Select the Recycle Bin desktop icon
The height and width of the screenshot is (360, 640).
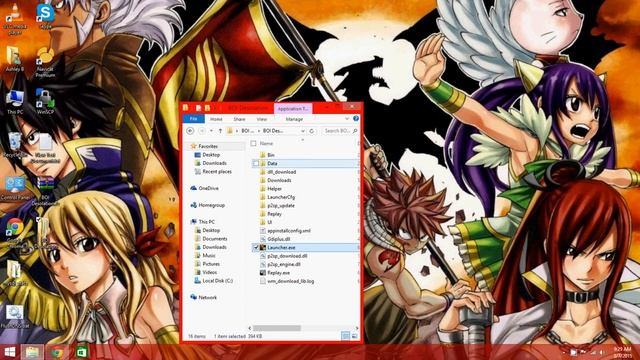point(15,145)
